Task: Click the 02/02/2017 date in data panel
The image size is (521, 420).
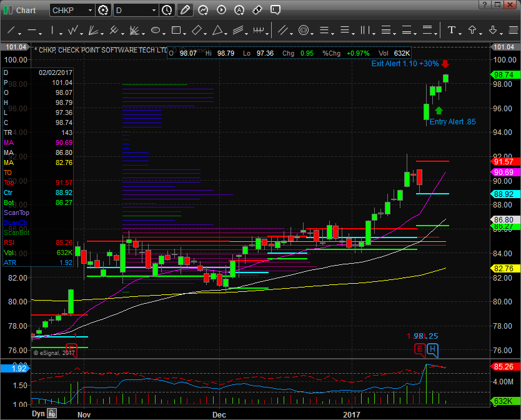Action: [56, 72]
